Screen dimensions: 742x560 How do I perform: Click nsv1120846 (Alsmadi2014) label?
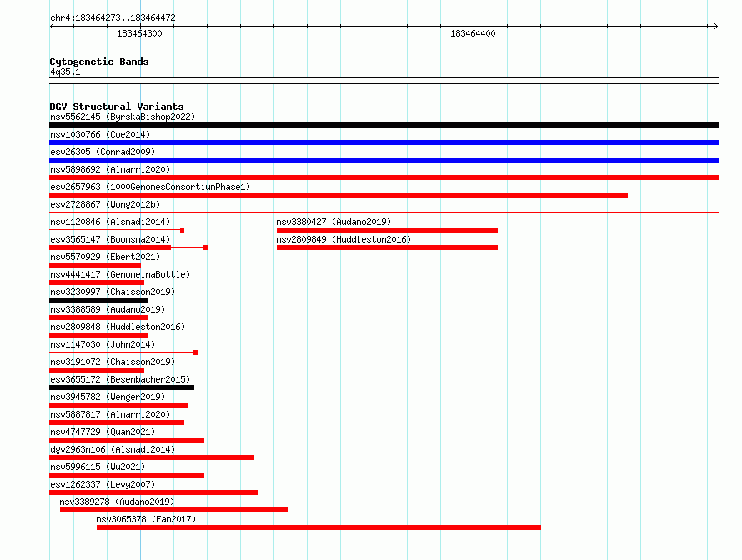point(110,222)
